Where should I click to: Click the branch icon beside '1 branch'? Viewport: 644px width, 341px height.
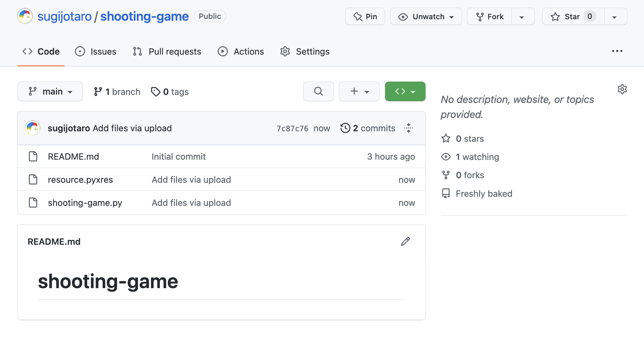[98, 91]
